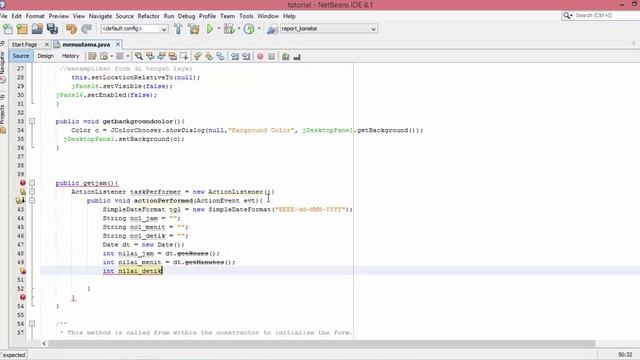Go Forward in editor navigation history
The width and height of the screenshot is (640, 360).
click(120, 56)
